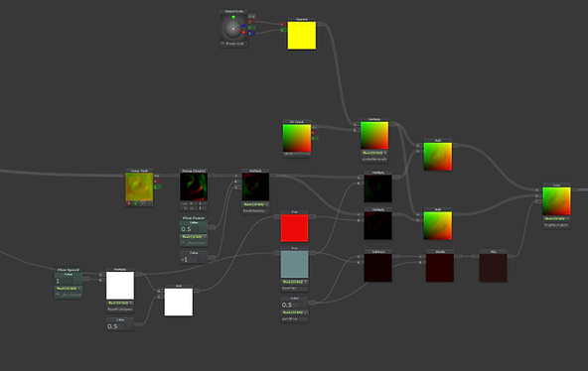Select the lower Add node preview
Screen dimensions: 588x371
(x=438, y=225)
